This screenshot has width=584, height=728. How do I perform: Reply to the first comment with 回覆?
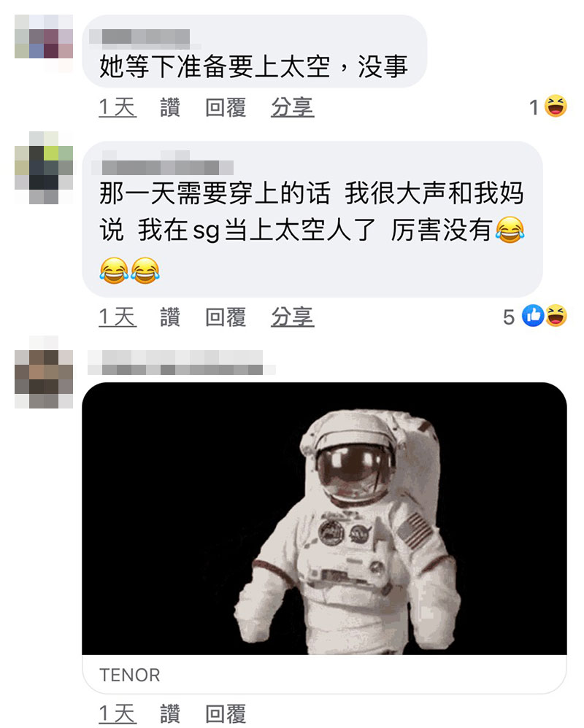tap(226, 107)
